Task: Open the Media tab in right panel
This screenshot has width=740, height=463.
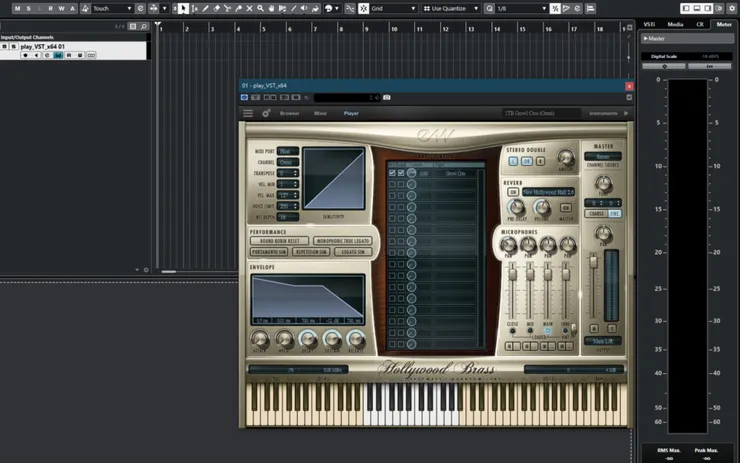Action: pyautogui.click(x=676, y=24)
